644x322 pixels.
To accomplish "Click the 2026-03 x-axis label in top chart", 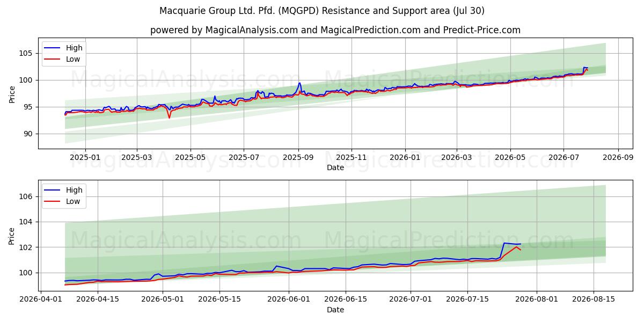I will pos(457,158).
